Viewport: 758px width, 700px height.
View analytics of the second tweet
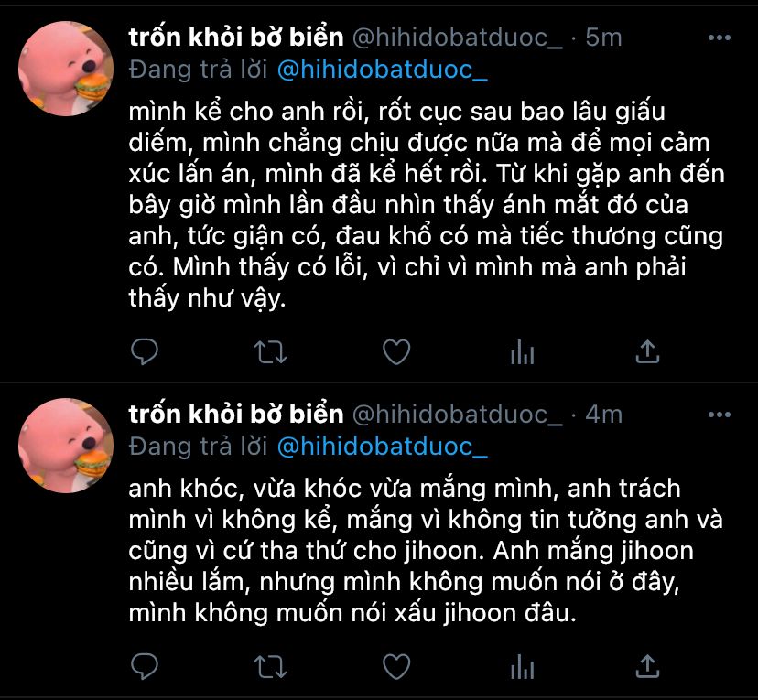[x=522, y=667]
